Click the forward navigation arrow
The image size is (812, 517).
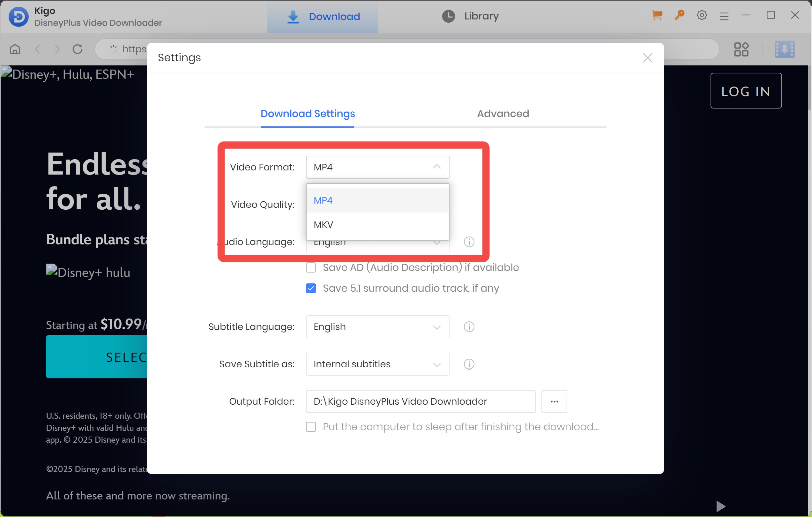[57, 49]
